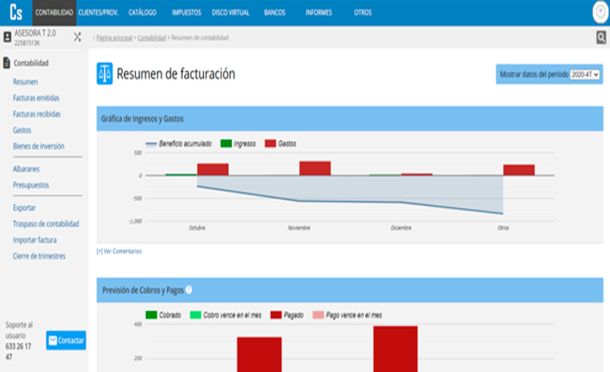
Task: Click the Contactar support button
Action: (x=66, y=340)
